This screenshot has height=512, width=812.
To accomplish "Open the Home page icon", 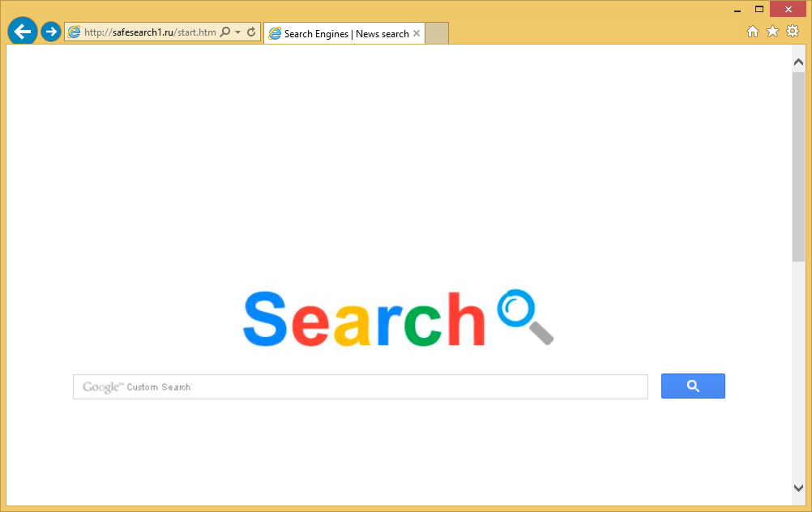I will (x=753, y=32).
